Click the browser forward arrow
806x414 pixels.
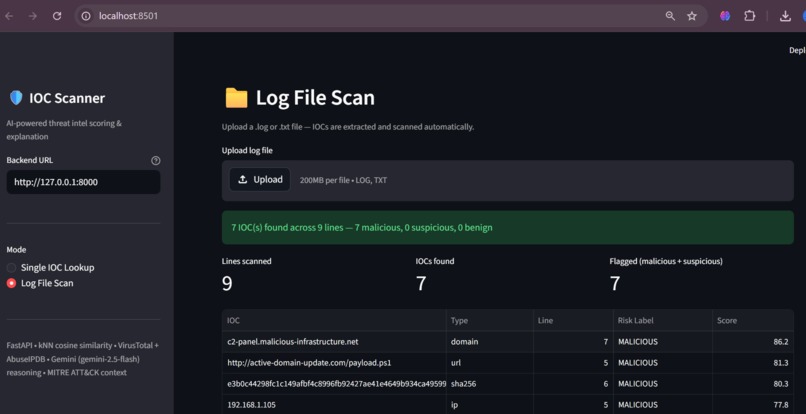pyautogui.click(x=33, y=16)
